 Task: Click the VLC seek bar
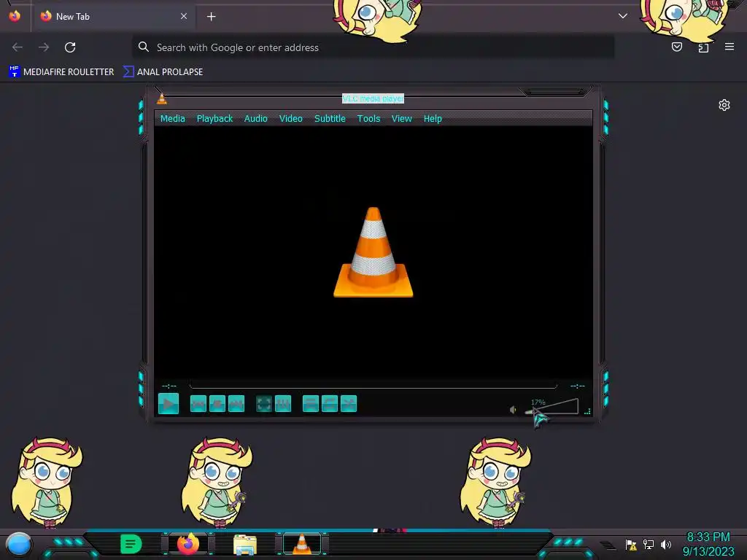click(373, 385)
